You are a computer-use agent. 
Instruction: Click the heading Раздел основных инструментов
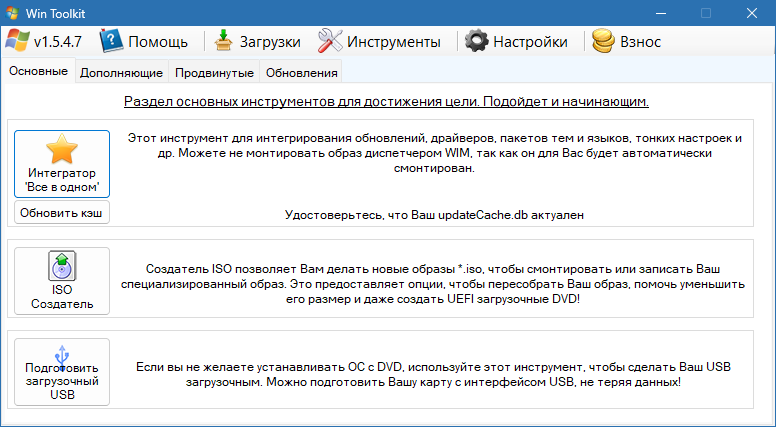pyautogui.click(x=386, y=101)
